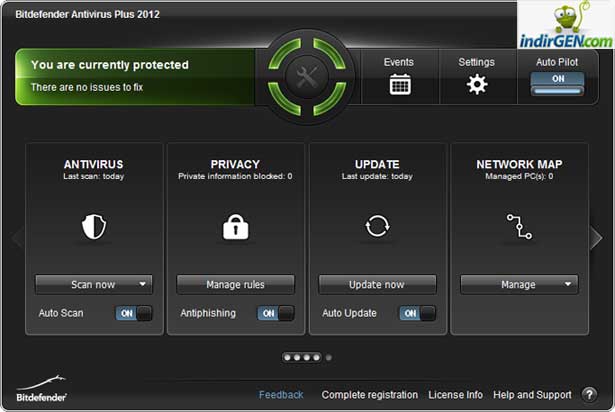615x412 pixels.
Task: Open the Help and Support link
Action: point(532,395)
